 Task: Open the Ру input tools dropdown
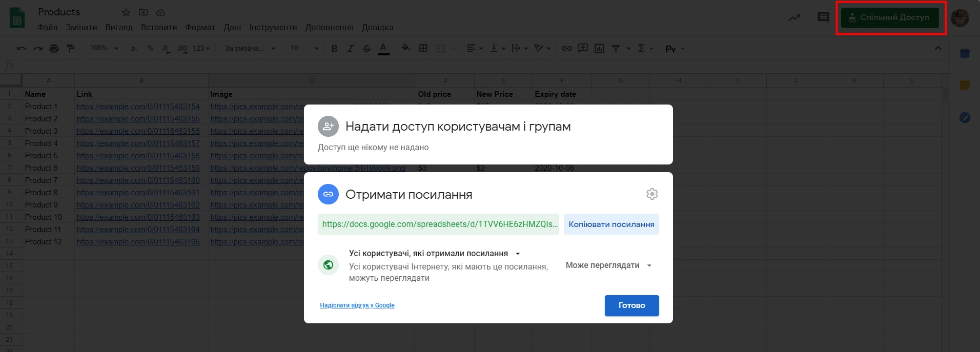coord(675,49)
